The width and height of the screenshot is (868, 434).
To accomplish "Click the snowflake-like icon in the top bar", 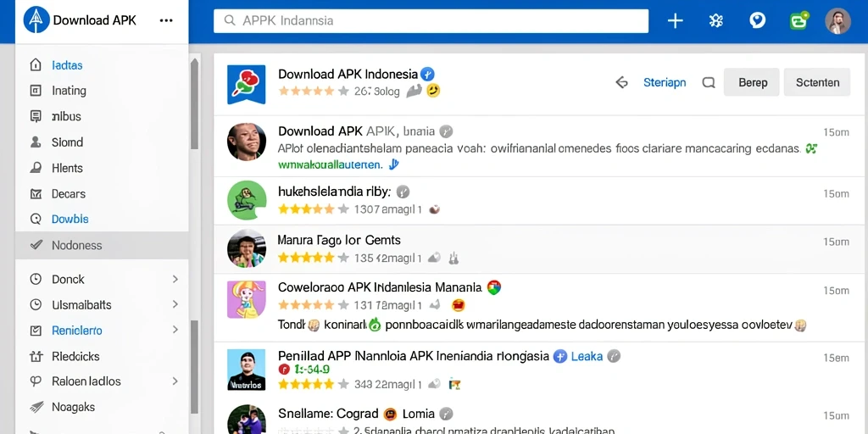I will click(x=716, y=21).
